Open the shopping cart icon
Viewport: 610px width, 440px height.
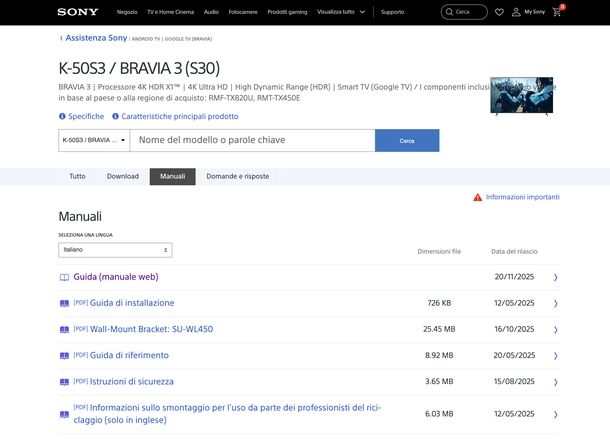click(x=557, y=12)
